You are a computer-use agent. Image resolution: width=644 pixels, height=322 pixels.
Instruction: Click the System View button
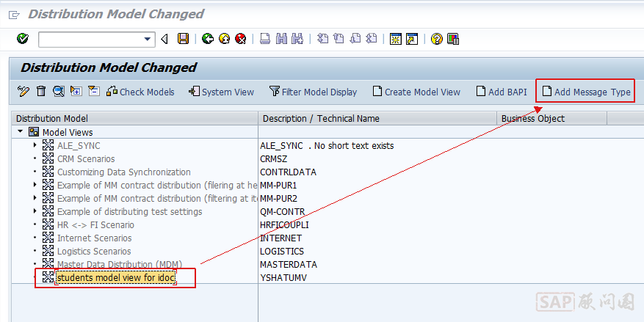click(x=221, y=92)
